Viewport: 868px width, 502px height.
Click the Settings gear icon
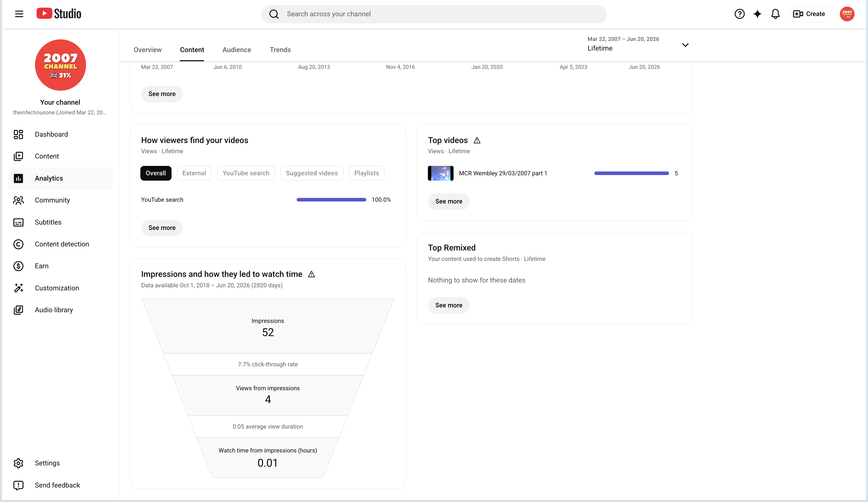coord(18,463)
